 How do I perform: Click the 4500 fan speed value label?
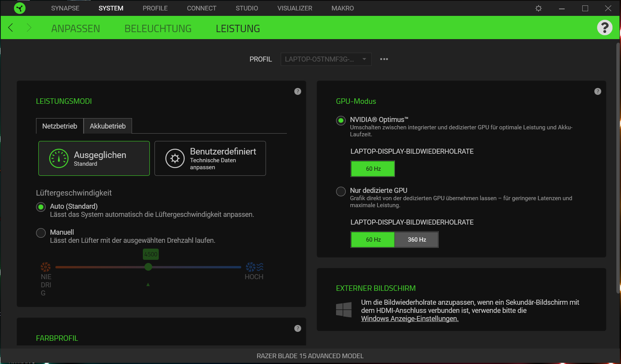point(151,254)
